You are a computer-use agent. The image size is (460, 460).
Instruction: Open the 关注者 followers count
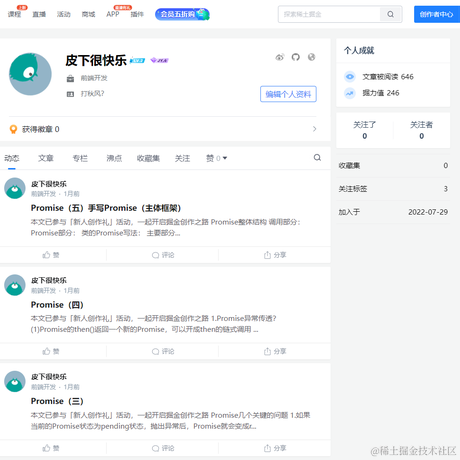(421, 130)
